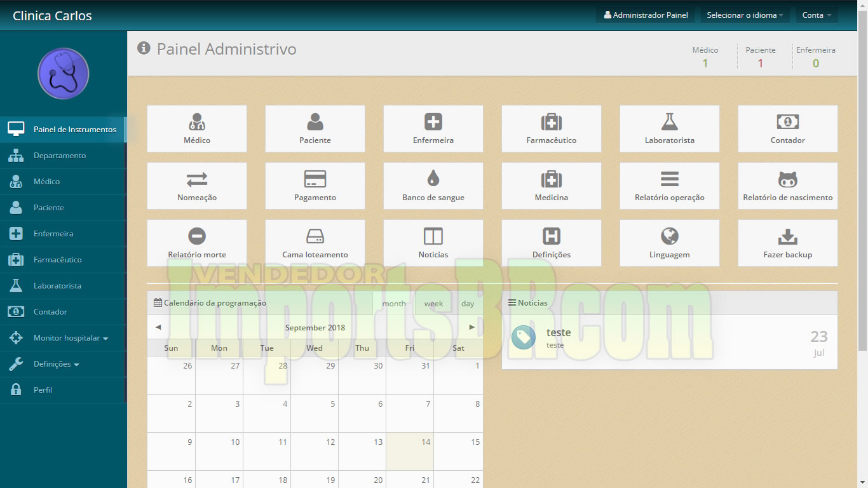The height and width of the screenshot is (488, 868).
Task: Click the Enfermeira plus tile icon
Action: [433, 121]
